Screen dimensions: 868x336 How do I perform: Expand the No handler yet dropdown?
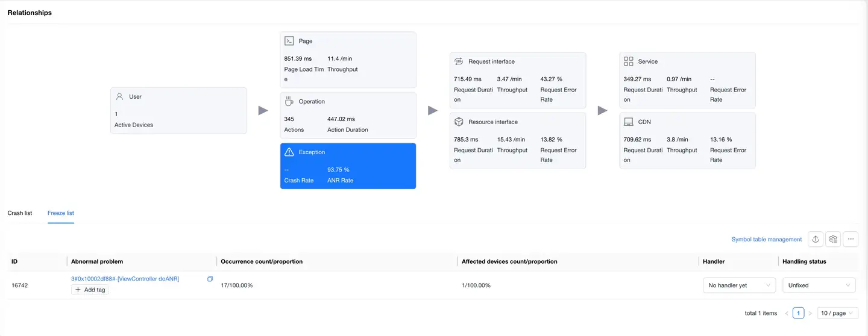click(x=740, y=285)
